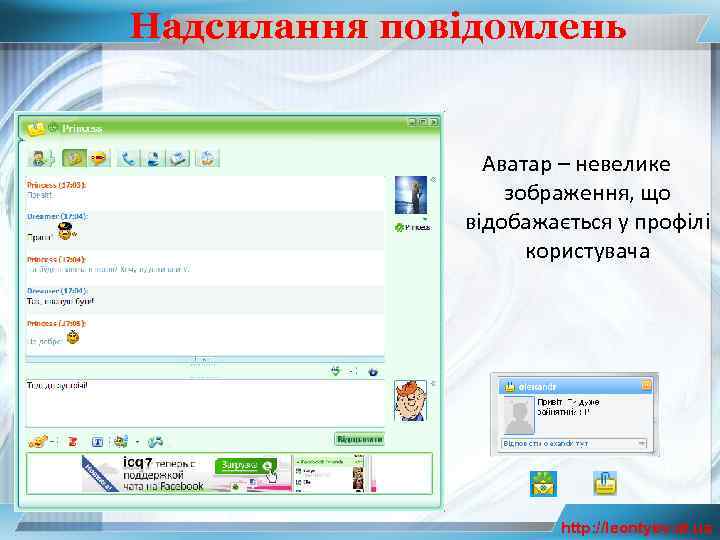
Task: Close the Princess chat window
Action: [433, 122]
